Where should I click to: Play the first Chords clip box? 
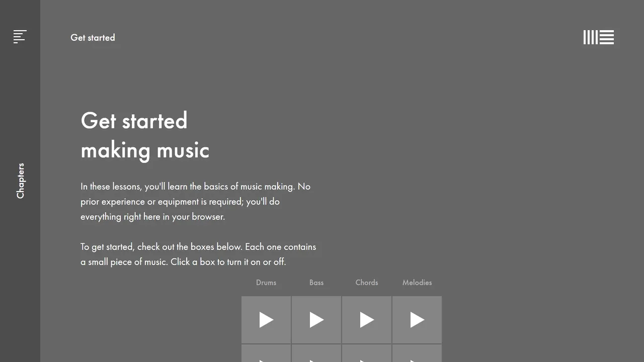[367, 320]
